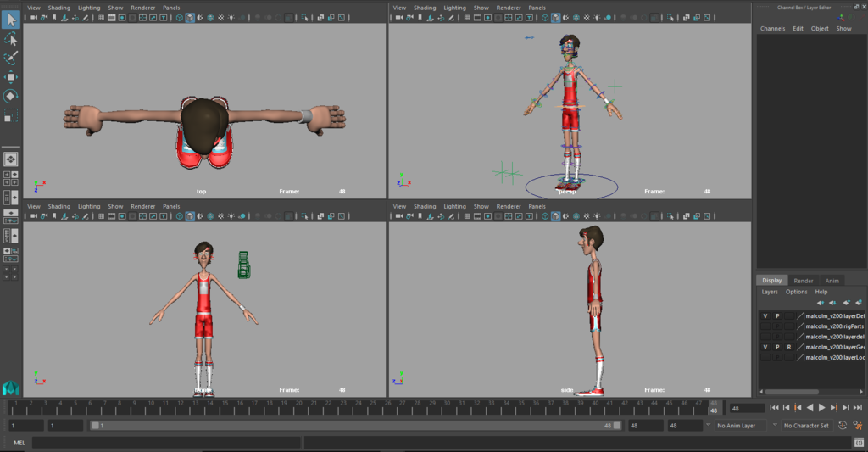Open Shading menu in top panel
Screen dimensions: 868x452
click(x=58, y=8)
